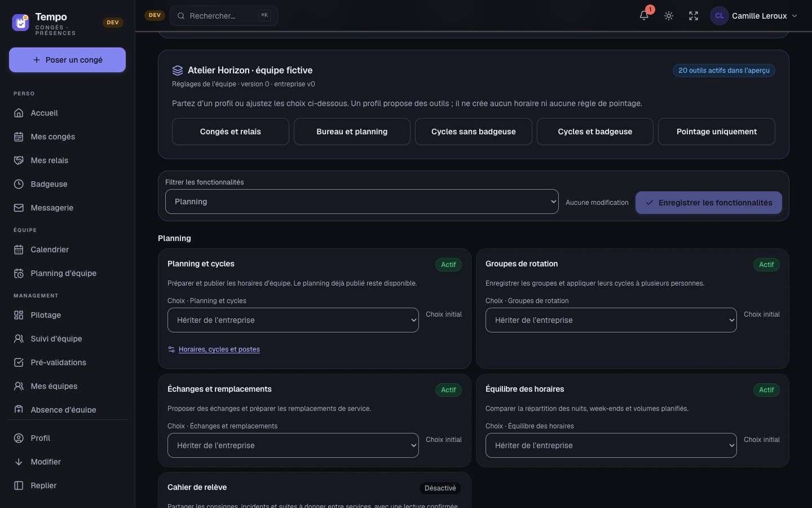Screen dimensions: 812x508
Task: Open Mes congés page
Action: [67, 137]
